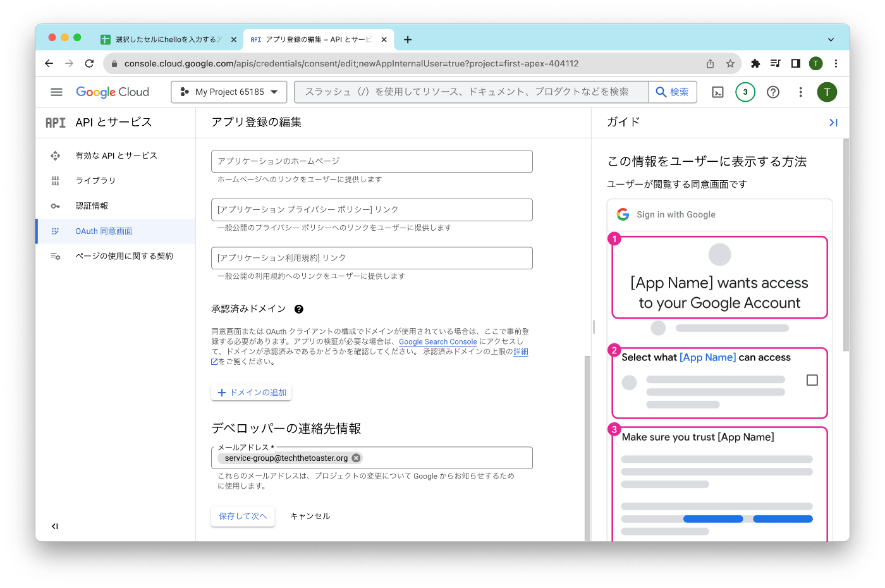The image size is (885, 588).
Task: Open the notifications badge showing 3
Action: [745, 92]
